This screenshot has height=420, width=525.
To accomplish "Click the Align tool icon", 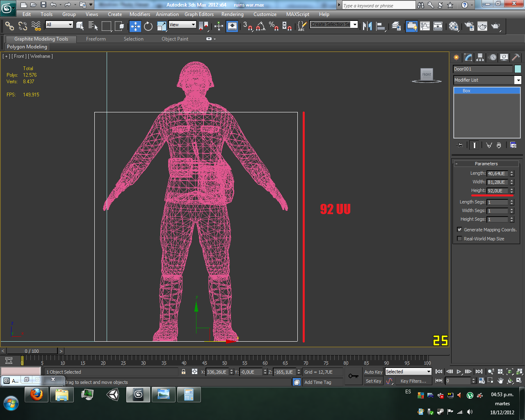I will point(381,26).
